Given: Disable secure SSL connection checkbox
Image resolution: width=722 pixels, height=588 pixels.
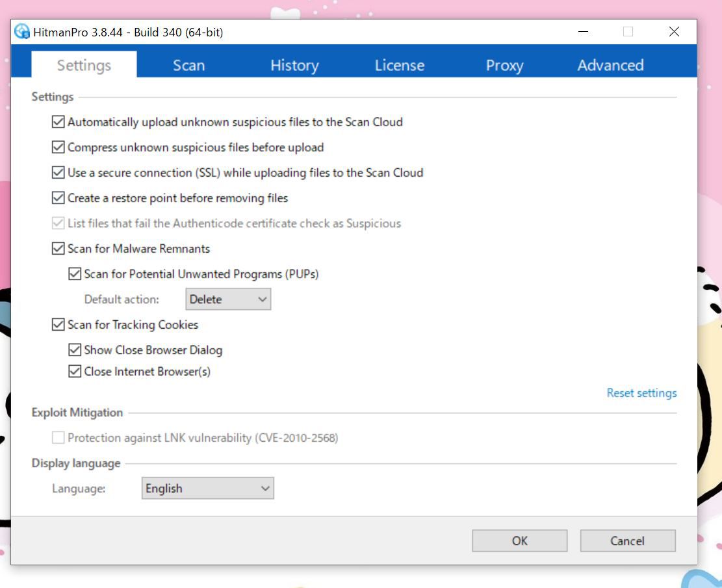Looking at the screenshot, I should pyautogui.click(x=58, y=173).
